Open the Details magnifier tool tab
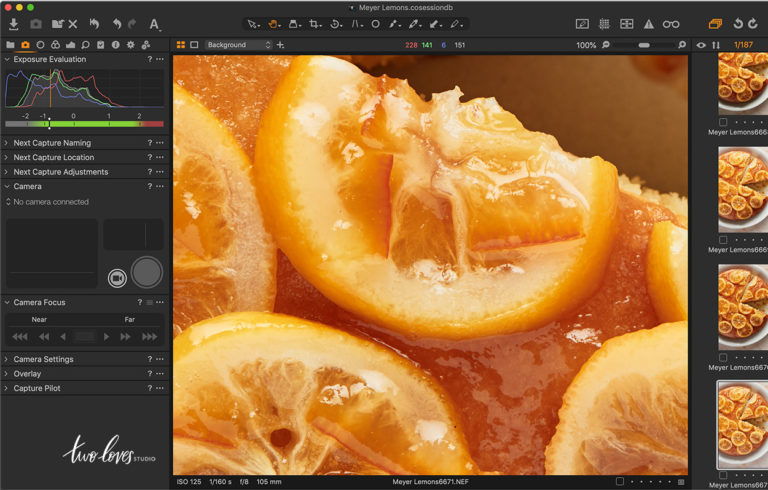This screenshot has height=490, width=768. tap(85, 45)
